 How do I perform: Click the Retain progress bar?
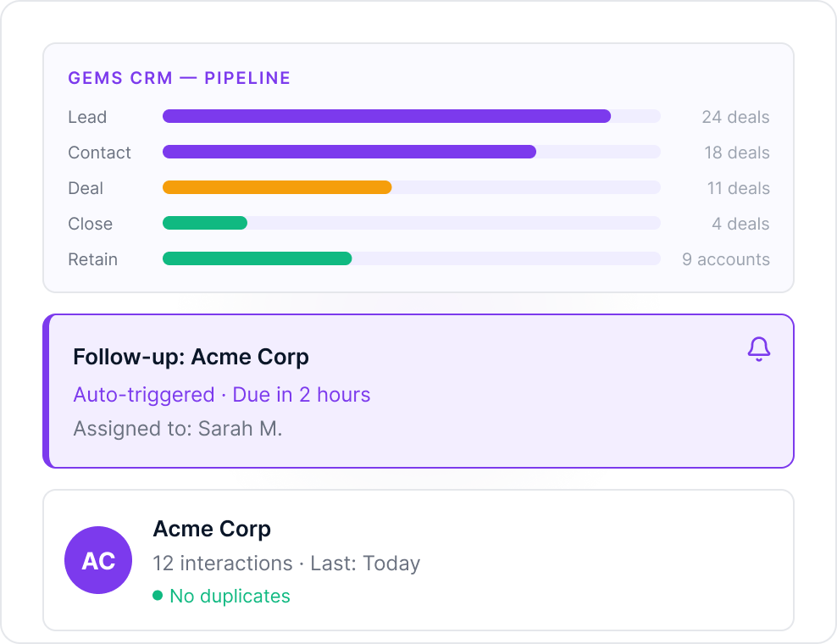(412, 259)
